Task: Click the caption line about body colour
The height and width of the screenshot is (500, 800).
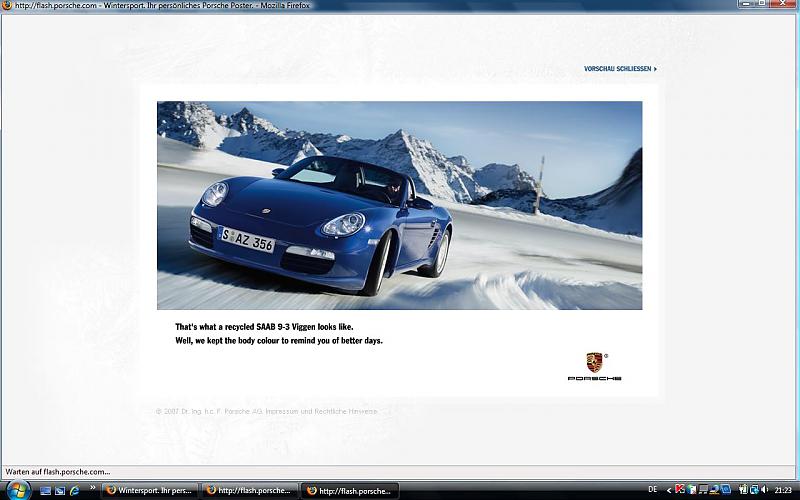Action: click(279, 341)
